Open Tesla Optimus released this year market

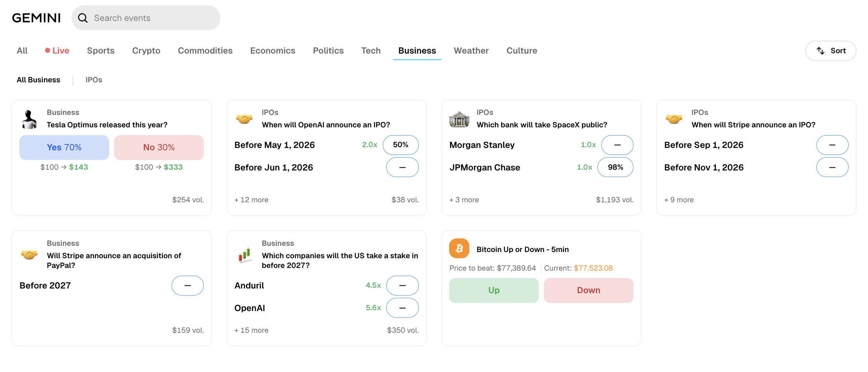(x=107, y=125)
